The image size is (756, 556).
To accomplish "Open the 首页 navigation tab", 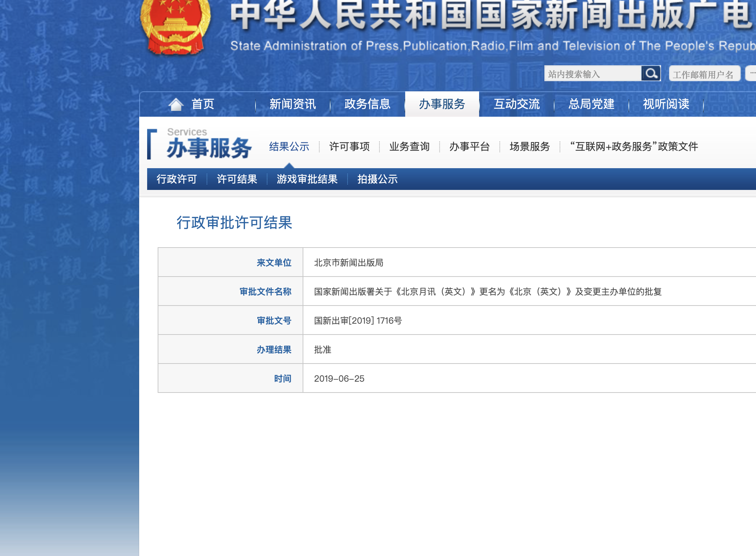I will [203, 104].
